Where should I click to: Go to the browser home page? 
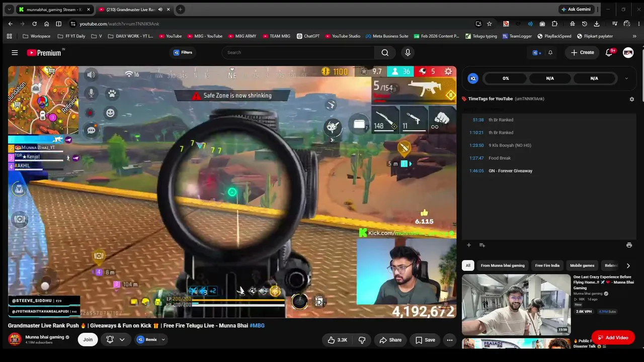click(x=46, y=24)
